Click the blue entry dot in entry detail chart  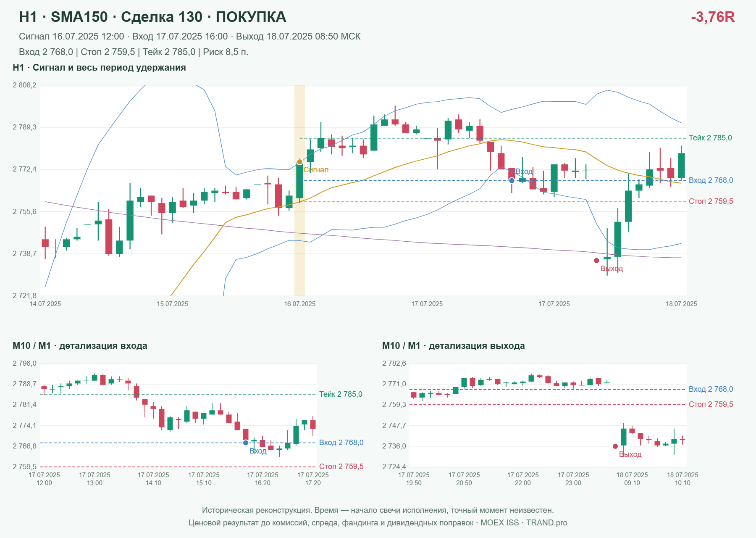click(246, 443)
